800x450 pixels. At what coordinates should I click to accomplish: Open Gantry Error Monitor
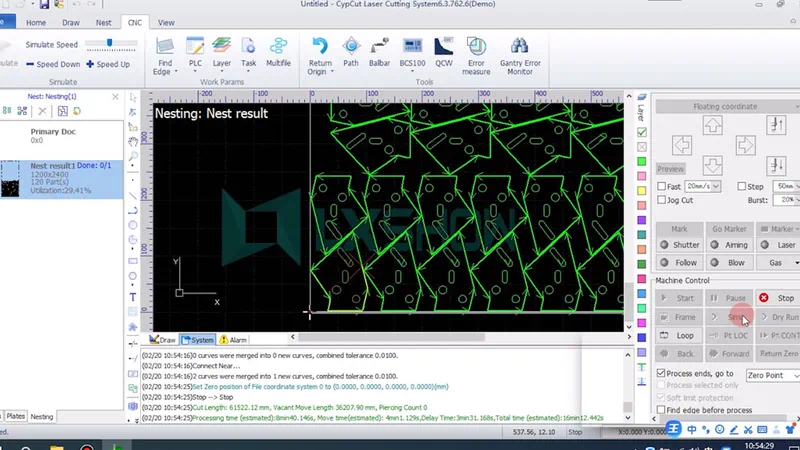[x=519, y=55]
